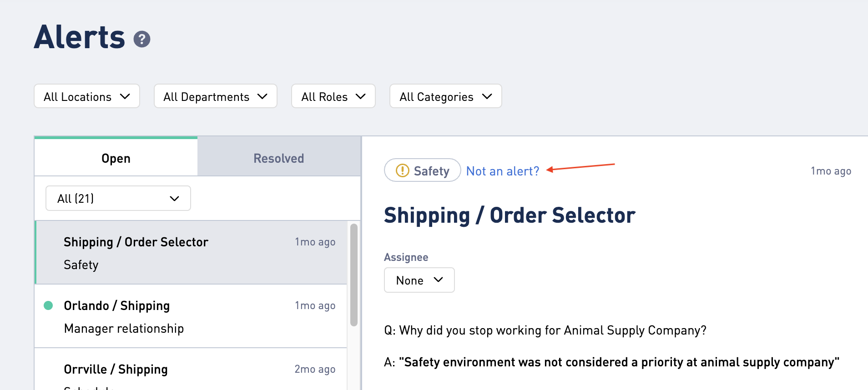Click the chevron arrow in All Locations

125,96
